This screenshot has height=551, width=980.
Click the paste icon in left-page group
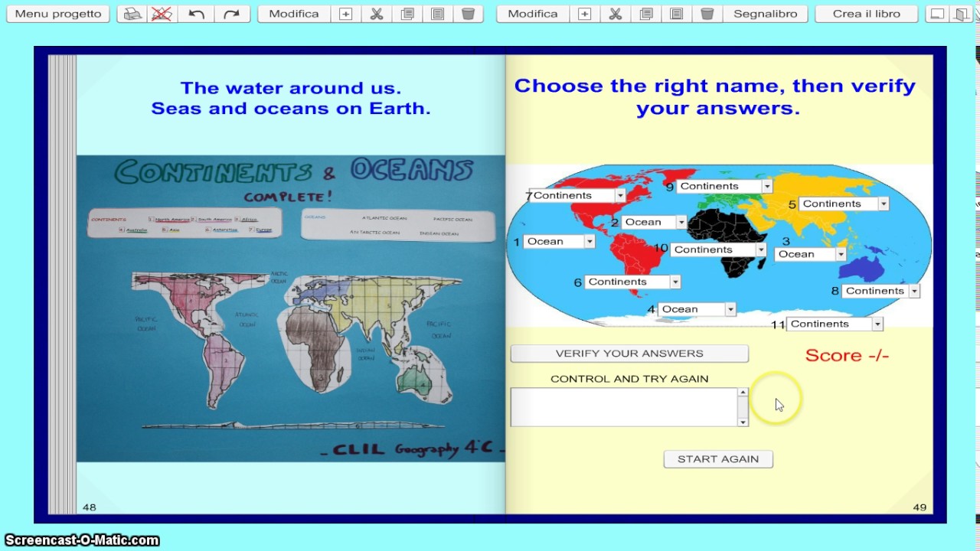(438, 14)
